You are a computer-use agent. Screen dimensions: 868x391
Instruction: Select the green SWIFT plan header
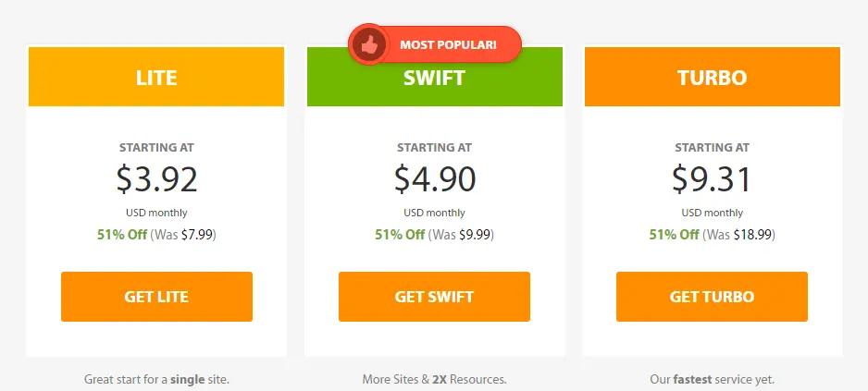pos(435,77)
